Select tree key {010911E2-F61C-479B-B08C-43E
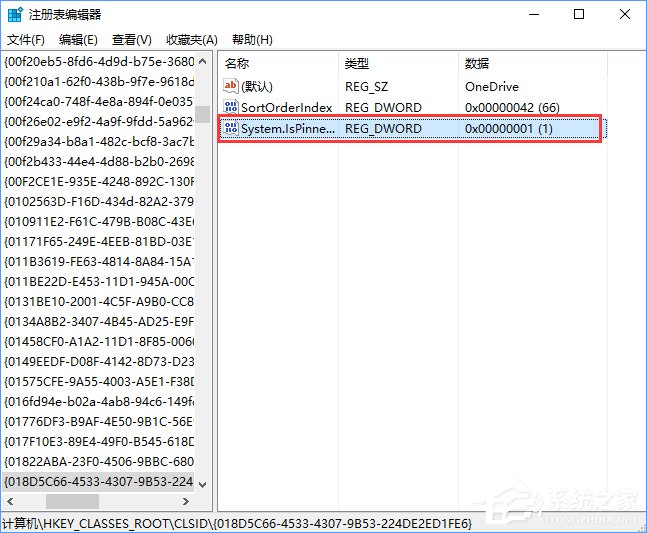Screen dimensions: 647x533 tap(99, 222)
